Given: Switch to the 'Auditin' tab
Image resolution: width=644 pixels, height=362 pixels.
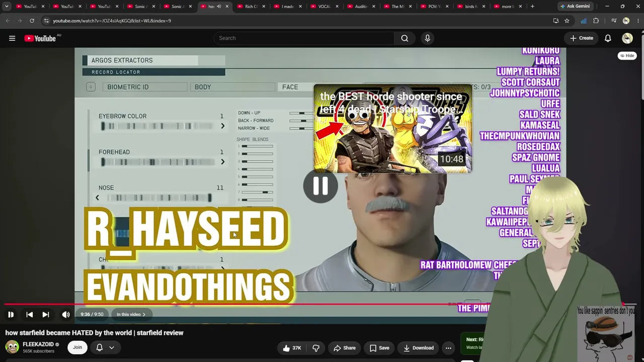Looking at the screenshot, I should 361,7.
